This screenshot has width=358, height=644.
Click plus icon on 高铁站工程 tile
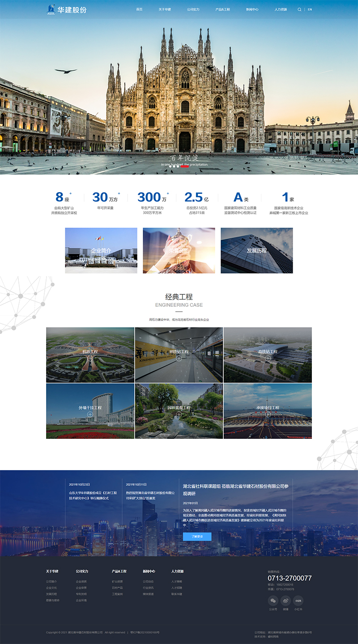(x=268, y=358)
